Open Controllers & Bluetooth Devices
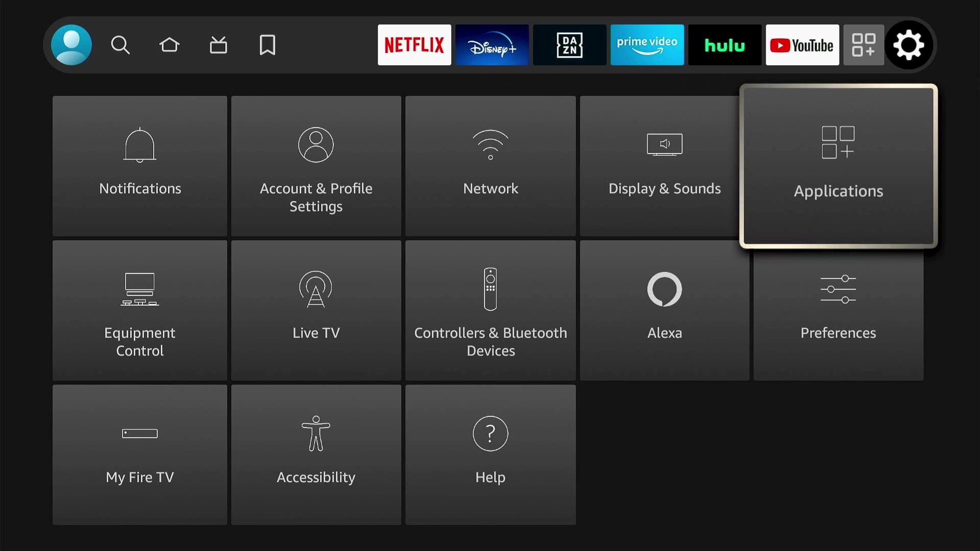Viewport: 980px width, 551px height. pos(490,312)
